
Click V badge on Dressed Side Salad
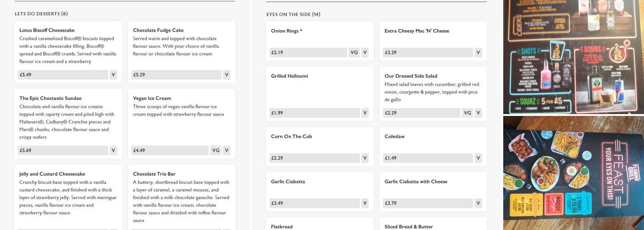click(x=478, y=113)
